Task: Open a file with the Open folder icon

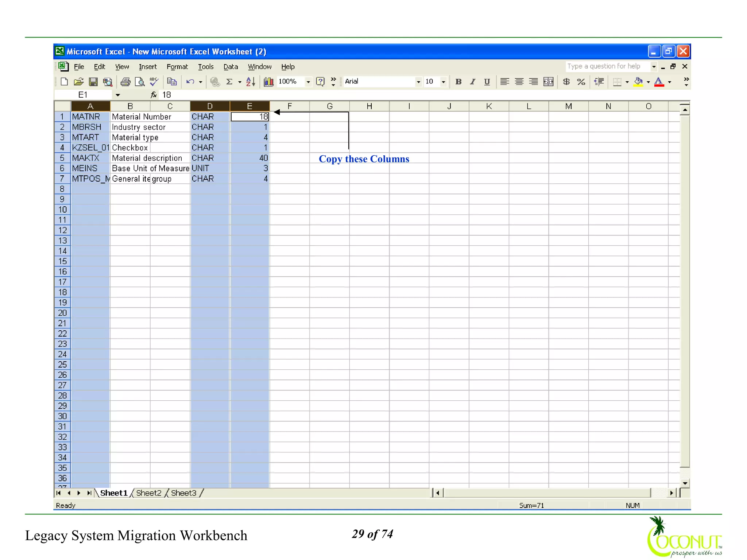Action: tap(78, 82)
